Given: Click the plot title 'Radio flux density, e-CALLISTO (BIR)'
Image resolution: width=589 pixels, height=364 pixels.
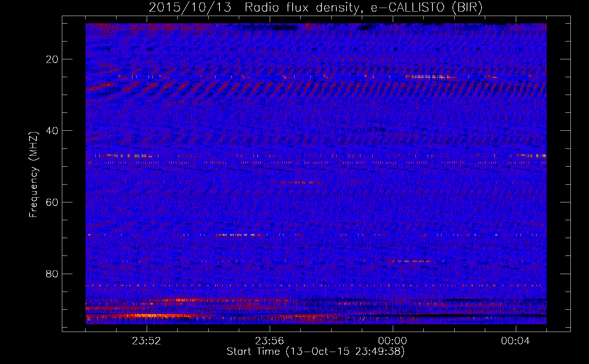Looking at the screenshot, I should [x=364, y=8].
